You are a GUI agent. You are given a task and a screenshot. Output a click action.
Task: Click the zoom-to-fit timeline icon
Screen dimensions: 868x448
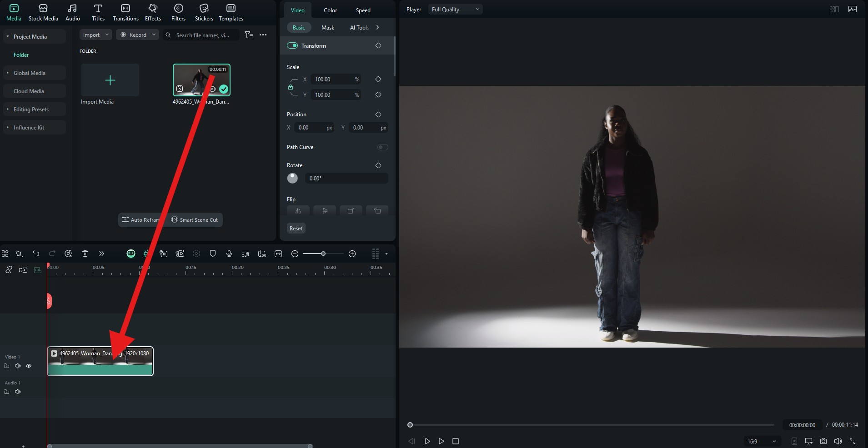point(278,254)
